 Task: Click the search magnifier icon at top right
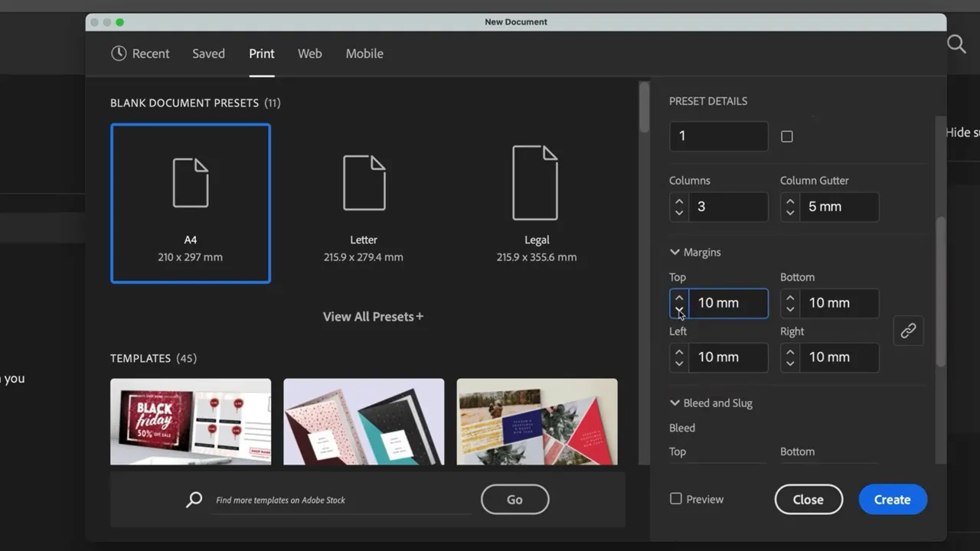coord(956,44)
